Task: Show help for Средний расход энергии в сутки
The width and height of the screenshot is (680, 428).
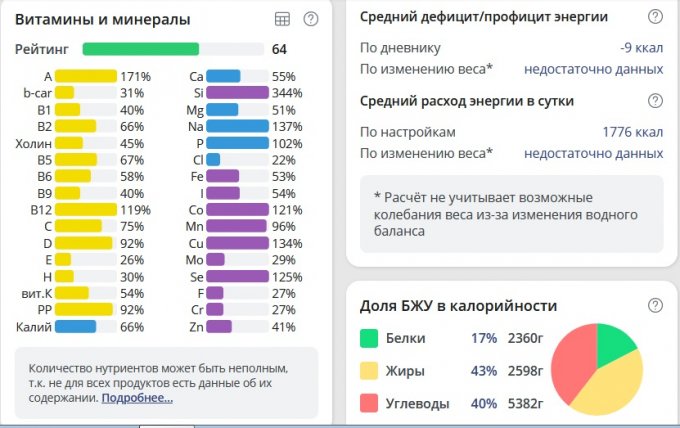Action: 655,101
